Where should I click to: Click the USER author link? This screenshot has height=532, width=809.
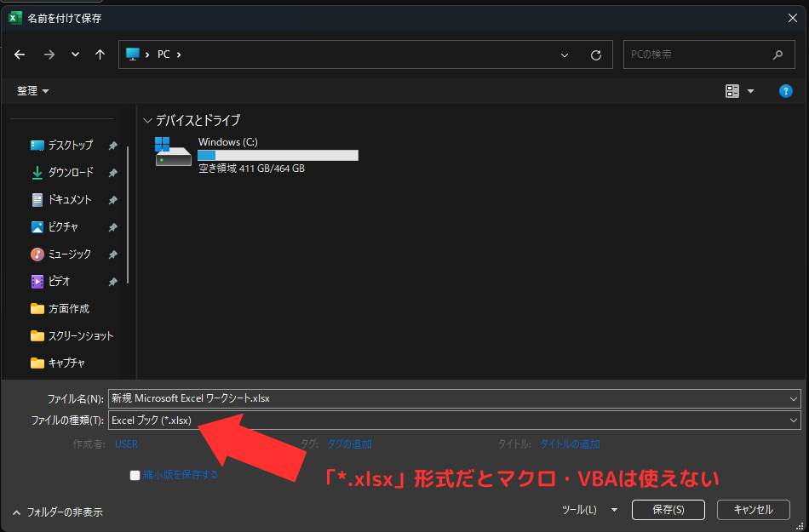tap(126, 444)
